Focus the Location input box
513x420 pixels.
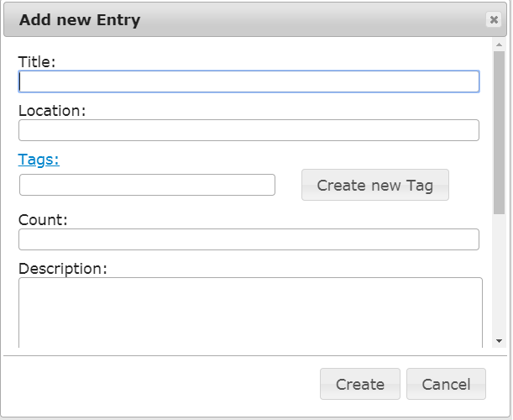pos(249,130)
